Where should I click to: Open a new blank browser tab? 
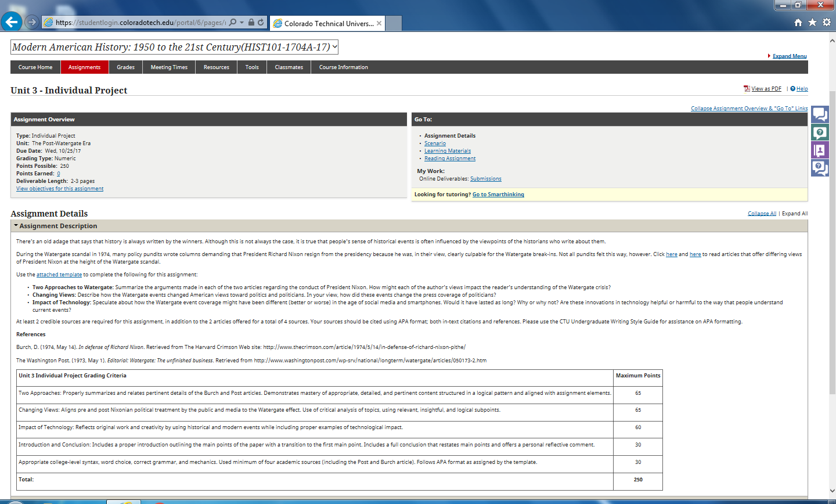click(394, 23)
